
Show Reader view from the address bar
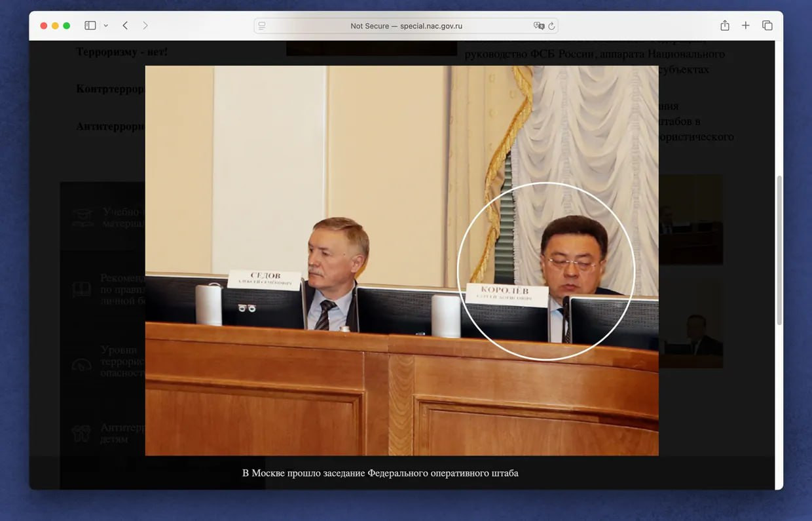(263, 26)
